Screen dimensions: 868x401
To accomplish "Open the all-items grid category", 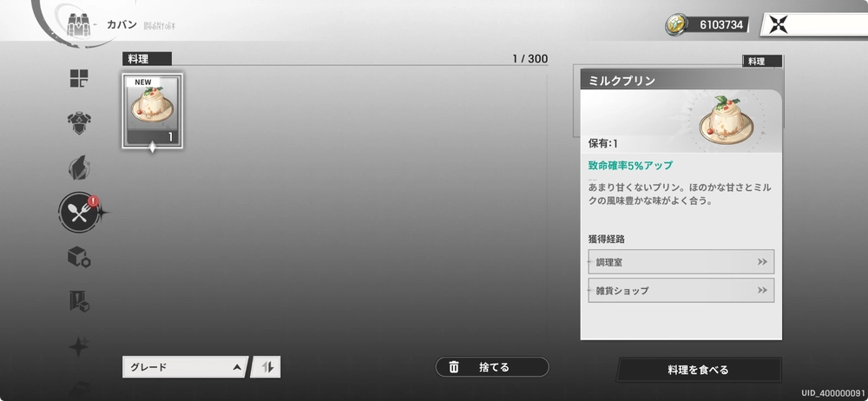I will tap(79, 78).
